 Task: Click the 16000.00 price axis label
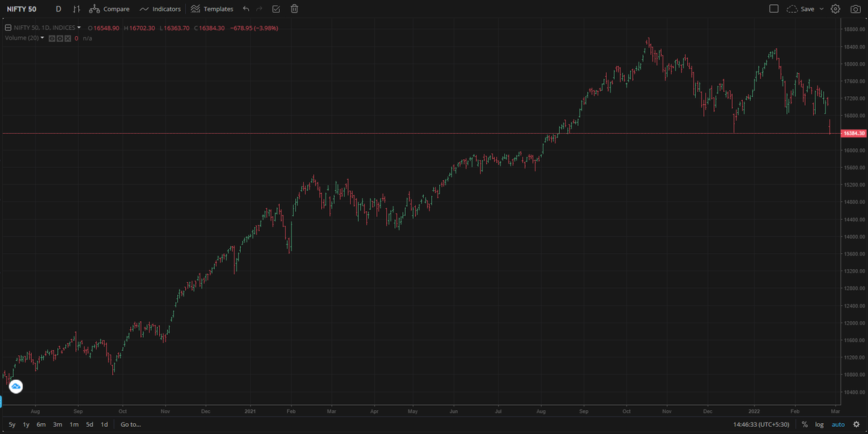(854, 150)
